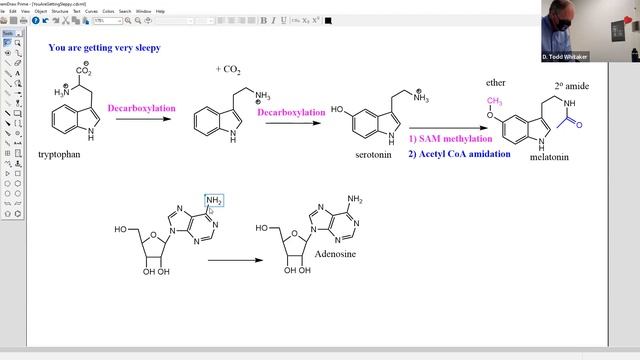The height and width of the screenshot is (360, 640).
Task: Select the Cyclopropane ring tool
Action: 7,173
